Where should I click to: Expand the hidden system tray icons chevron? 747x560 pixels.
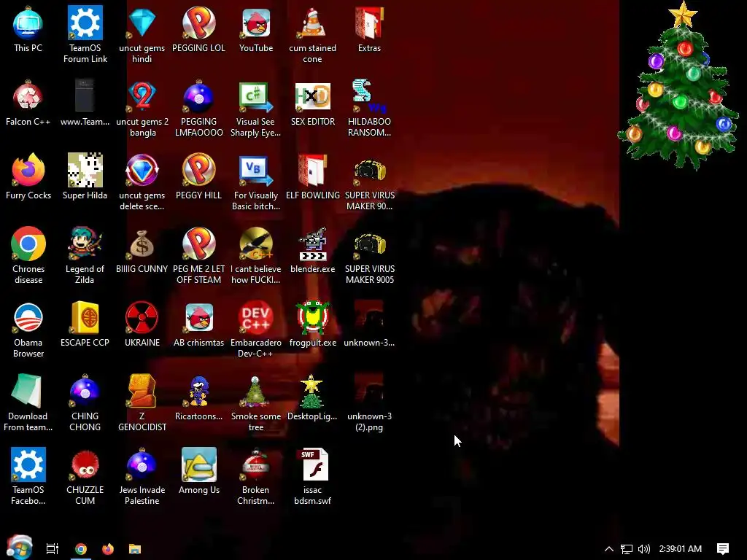[x=609, y=549]
